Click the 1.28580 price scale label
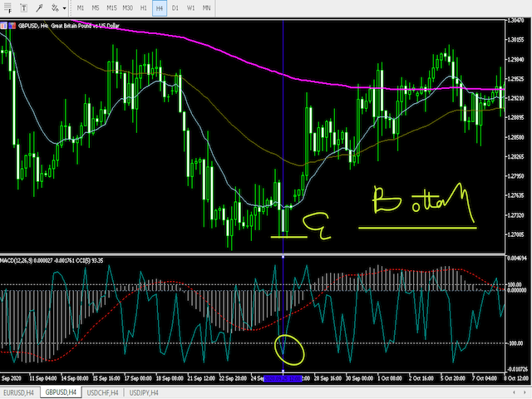Image resolution: width=532 pixels, height=399 pixels. [x=516, y=137]
